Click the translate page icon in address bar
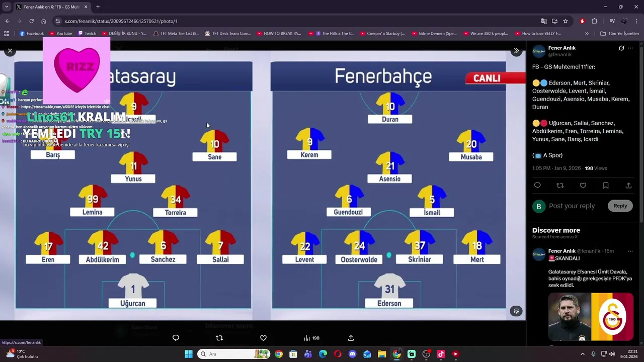Viewport: 644px width, 362px height. 543,21
